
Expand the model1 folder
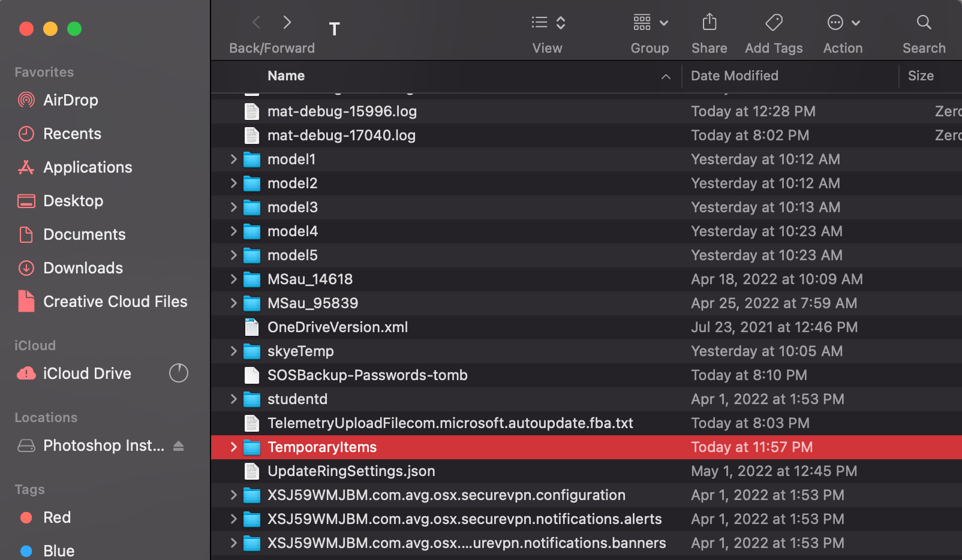click(234, 159)
